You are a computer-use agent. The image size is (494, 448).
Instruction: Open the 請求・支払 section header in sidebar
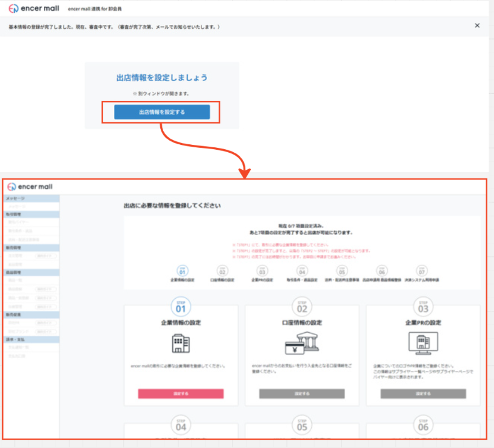point(31,339)
